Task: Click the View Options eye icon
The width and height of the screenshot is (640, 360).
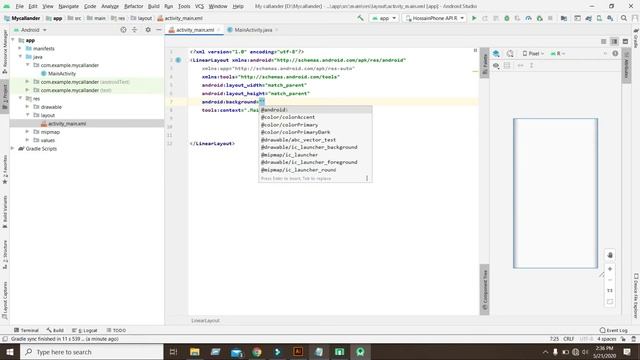Action: (x=496, y=66)
